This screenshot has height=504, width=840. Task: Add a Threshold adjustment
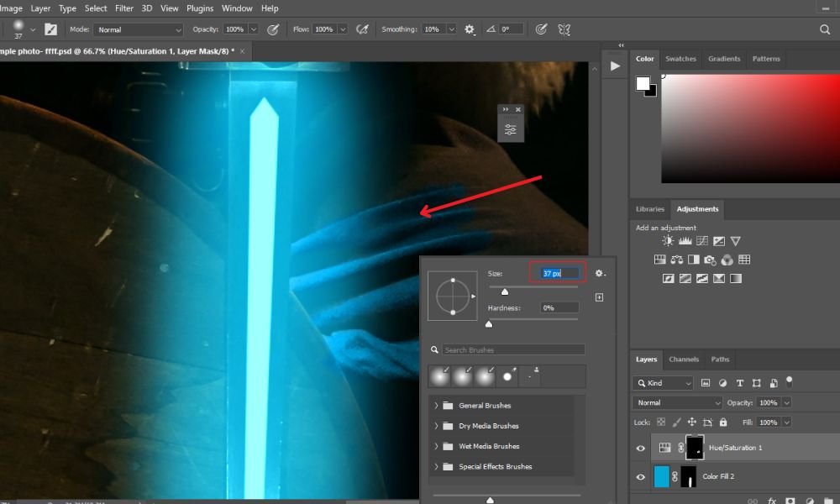[x=701, y=279]
